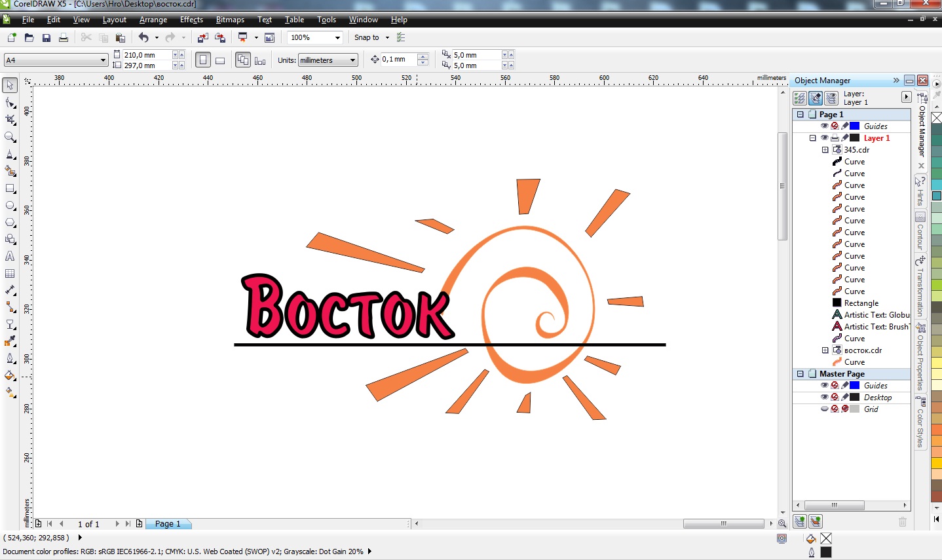Select the Pick tool in the toolbox

coord(10,85)
